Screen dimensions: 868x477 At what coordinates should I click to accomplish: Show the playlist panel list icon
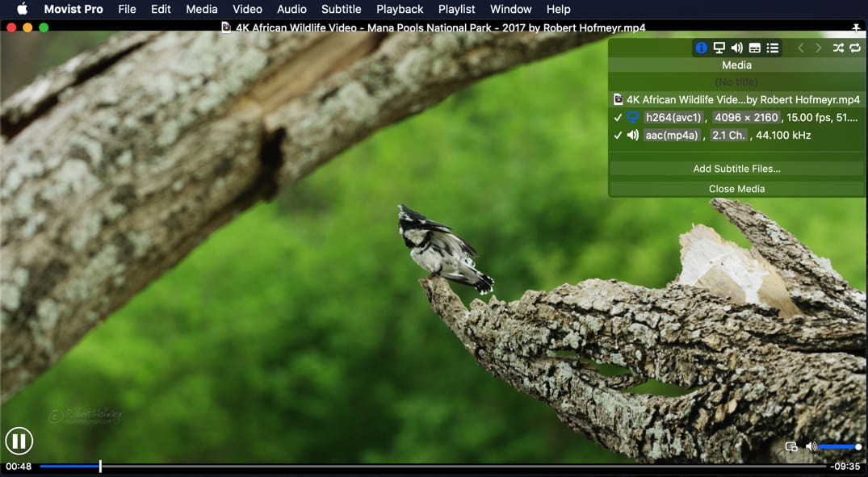(x=773, y=48)
